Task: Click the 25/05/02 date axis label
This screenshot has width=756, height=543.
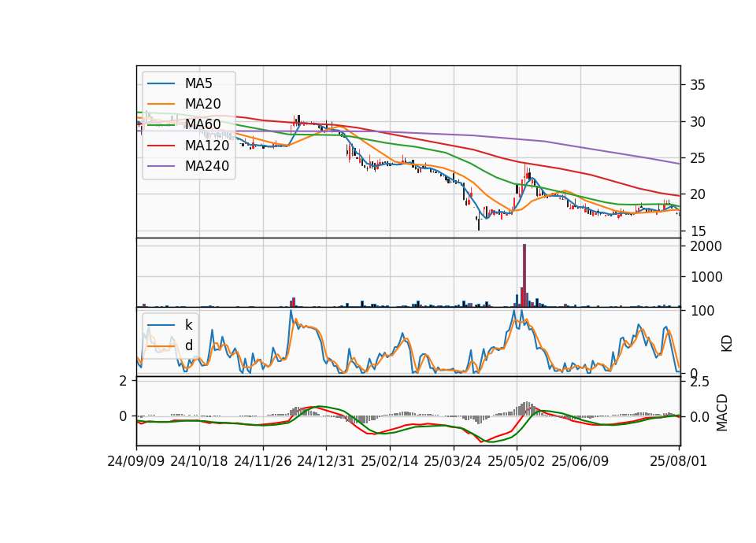Action: (x=517, y=461)
